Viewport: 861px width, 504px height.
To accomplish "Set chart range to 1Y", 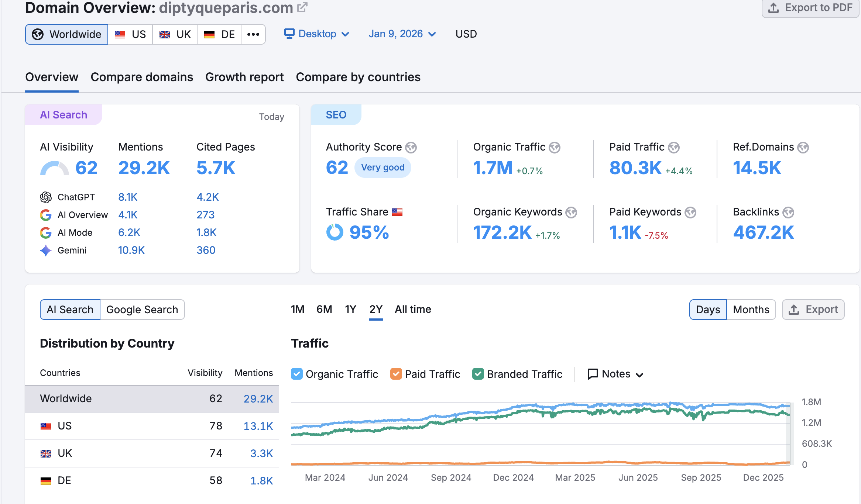I will click(351, 309).
